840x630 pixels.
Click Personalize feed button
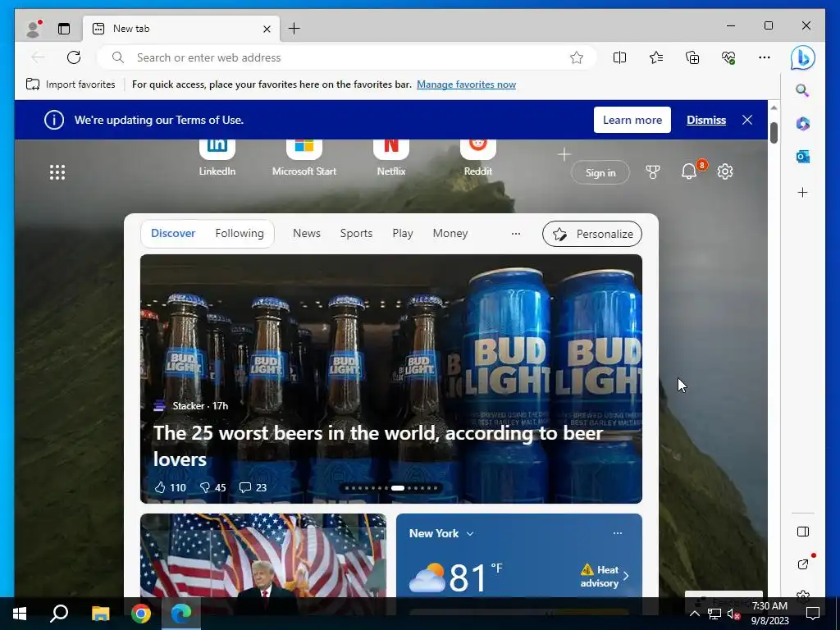(592, 234)
